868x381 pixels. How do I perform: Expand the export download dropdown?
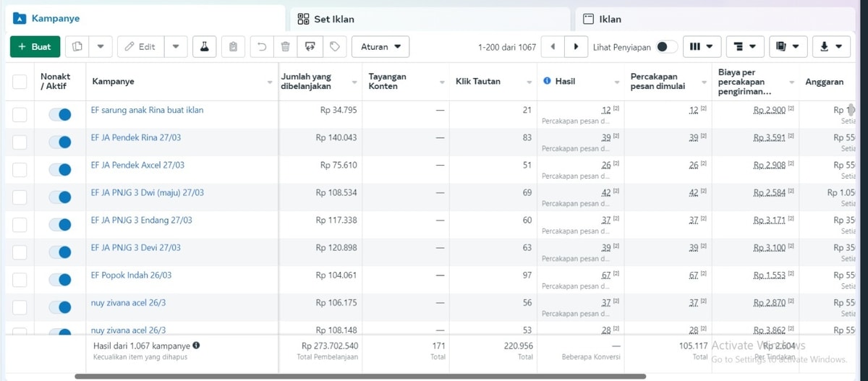(830, 47)
